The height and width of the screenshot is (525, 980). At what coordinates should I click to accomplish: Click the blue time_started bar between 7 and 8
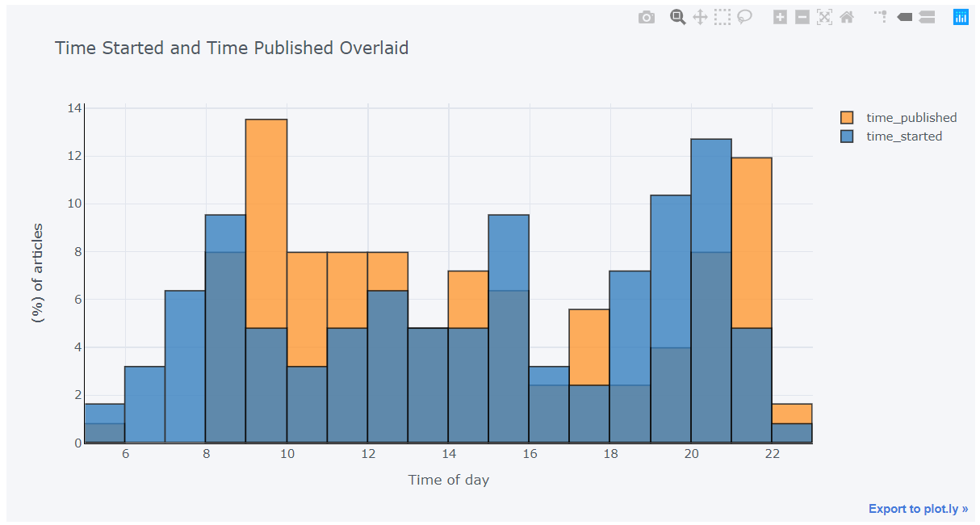[x=185, y=367]
